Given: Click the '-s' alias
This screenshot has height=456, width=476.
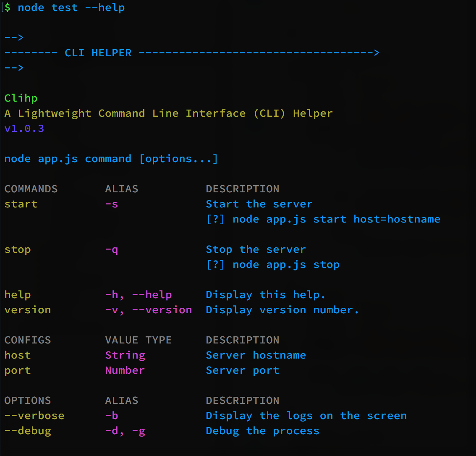Looking at the screenshot, I should (111, 204).
